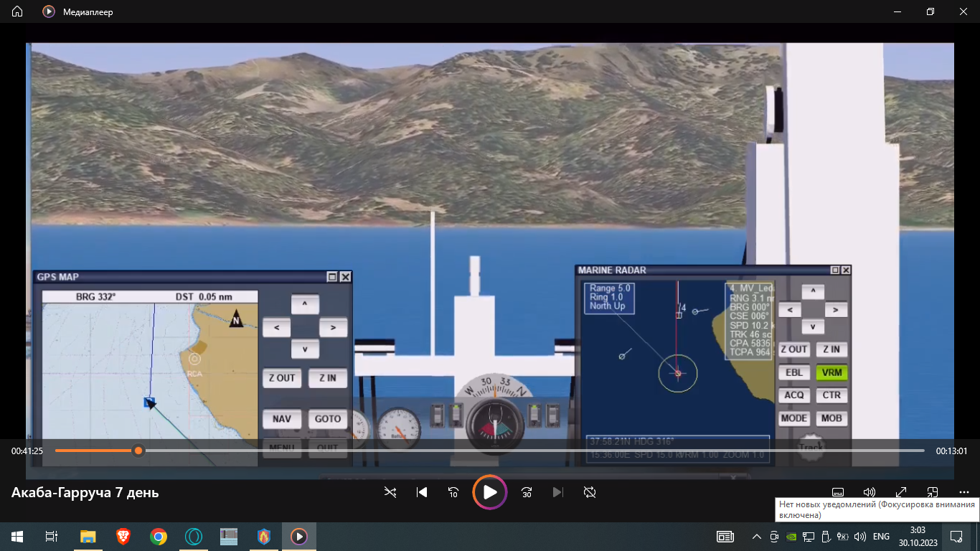Click the north arrow on GPS map
Screen dimensions: 980x551
[235, 319]
